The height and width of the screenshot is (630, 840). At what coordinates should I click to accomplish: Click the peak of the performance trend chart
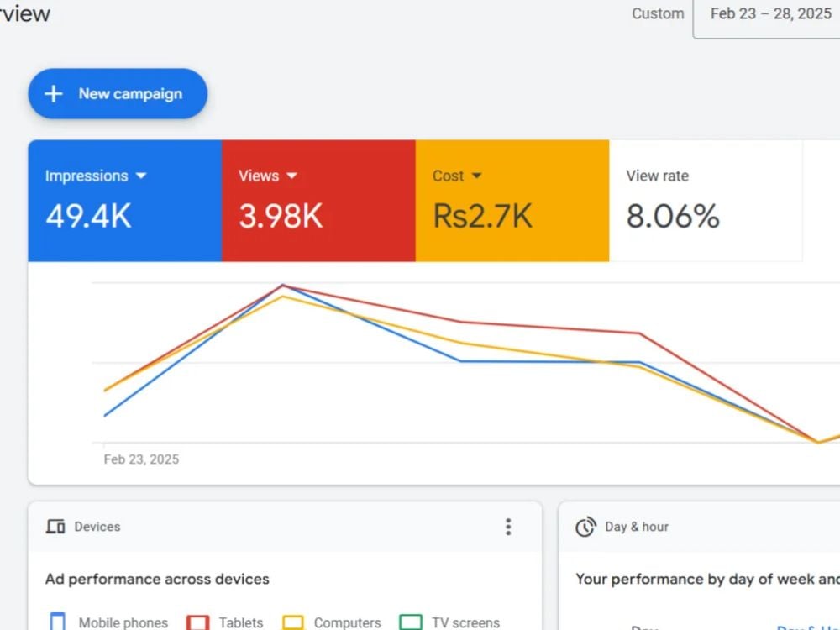click(x=284, y=286)
